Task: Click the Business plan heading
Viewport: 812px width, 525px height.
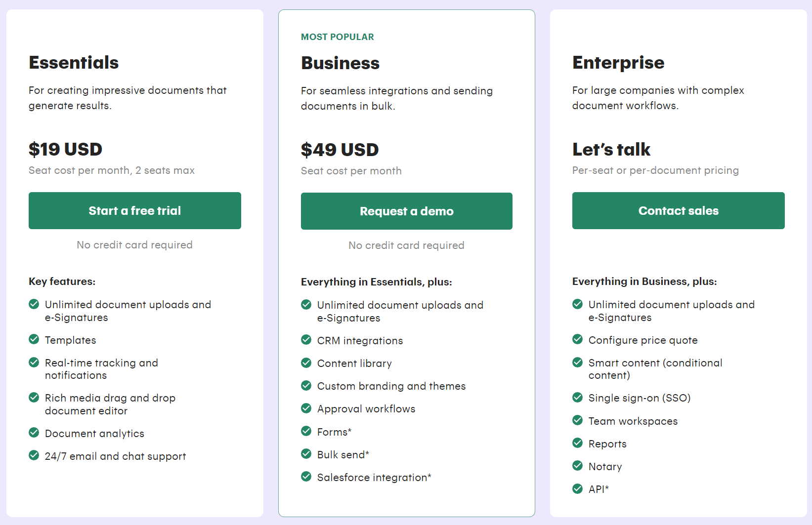Action: (x=340, y=63)
